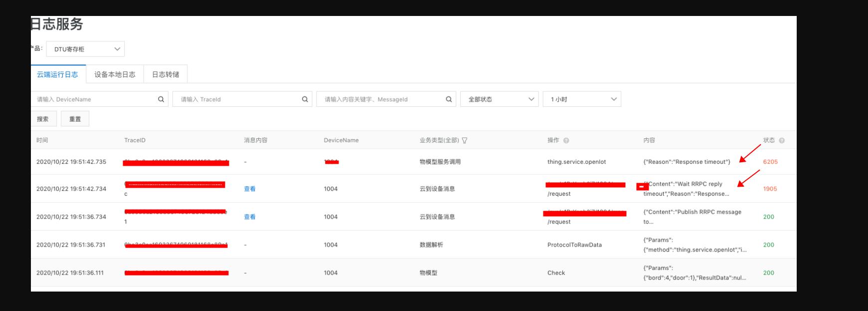Click the 时间 column header

(x=42, y=140)
